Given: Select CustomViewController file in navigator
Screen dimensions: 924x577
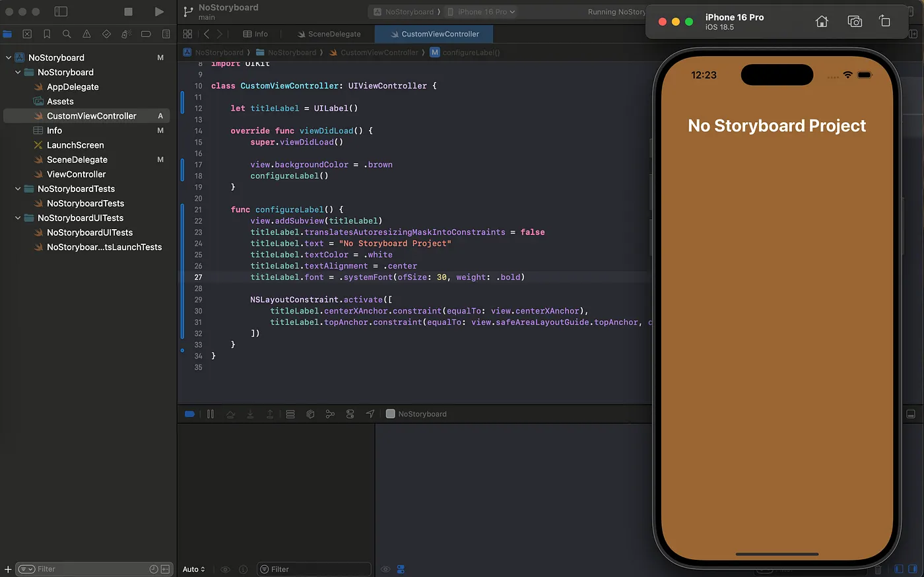Looking at the screenshot, I should [86, 116].
